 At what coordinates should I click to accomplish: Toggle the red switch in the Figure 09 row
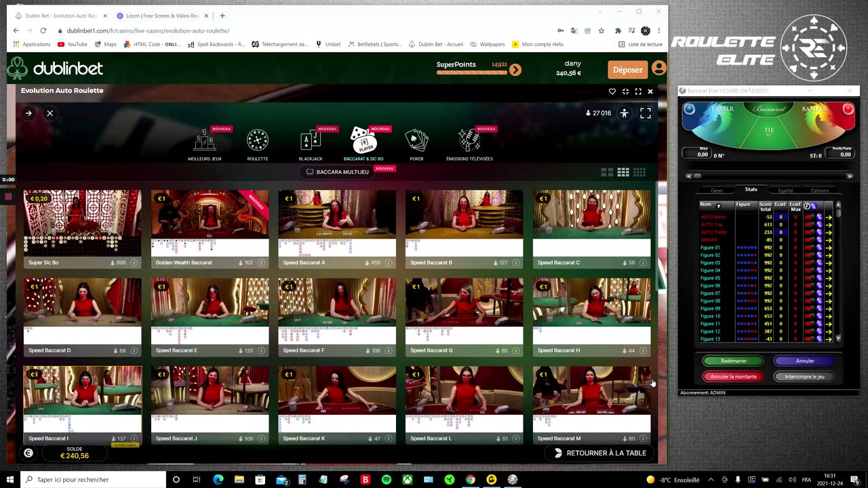810,308
